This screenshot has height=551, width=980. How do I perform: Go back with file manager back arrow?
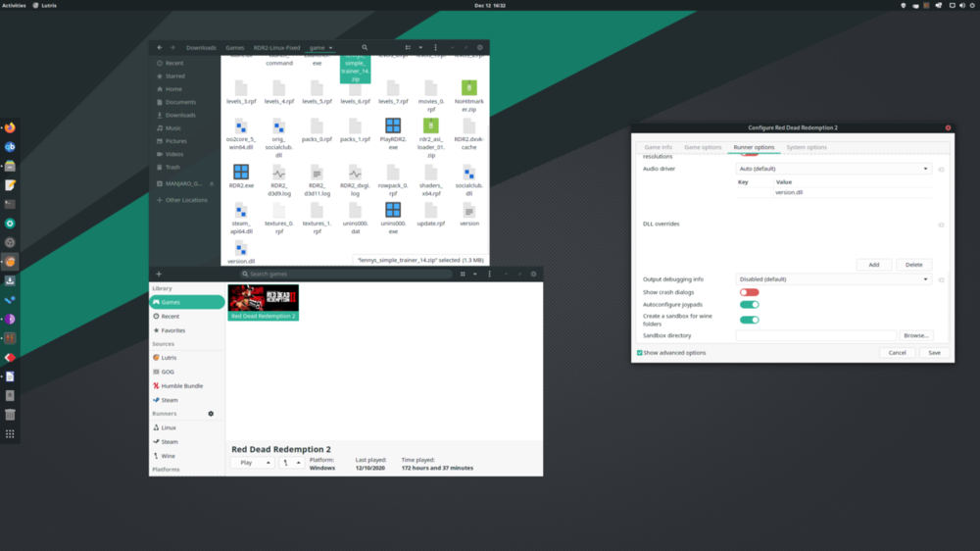click(160, 47)
